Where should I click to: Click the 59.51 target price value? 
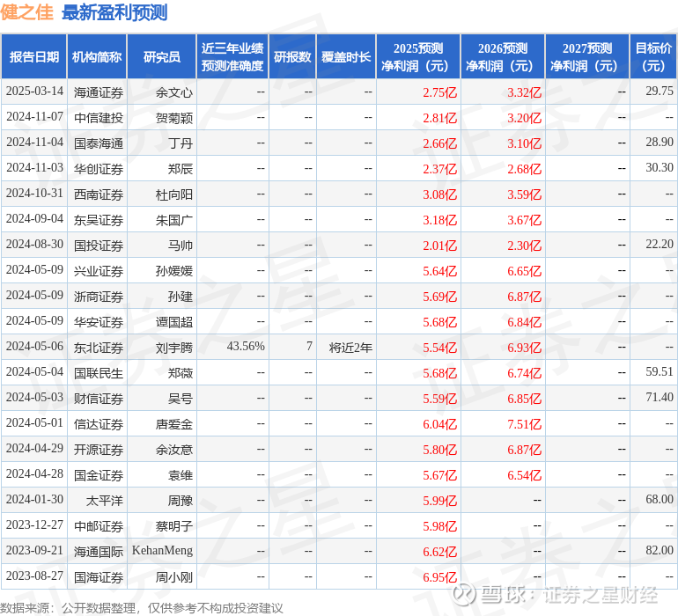pos(660,371)
